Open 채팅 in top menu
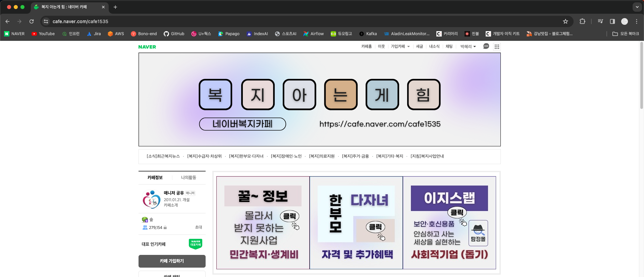The image size is (644, 277). tap(449, 47)
